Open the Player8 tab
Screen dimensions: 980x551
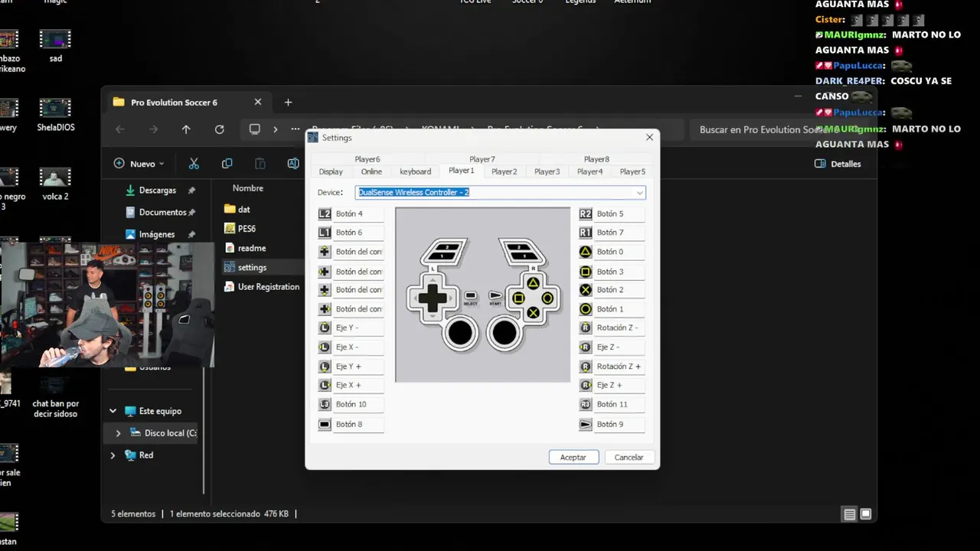click(596, 159)
